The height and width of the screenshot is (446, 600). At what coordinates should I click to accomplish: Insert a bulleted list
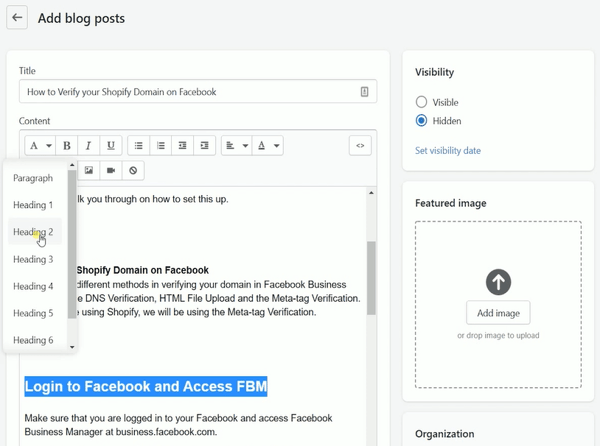click(x=139, y=146)
